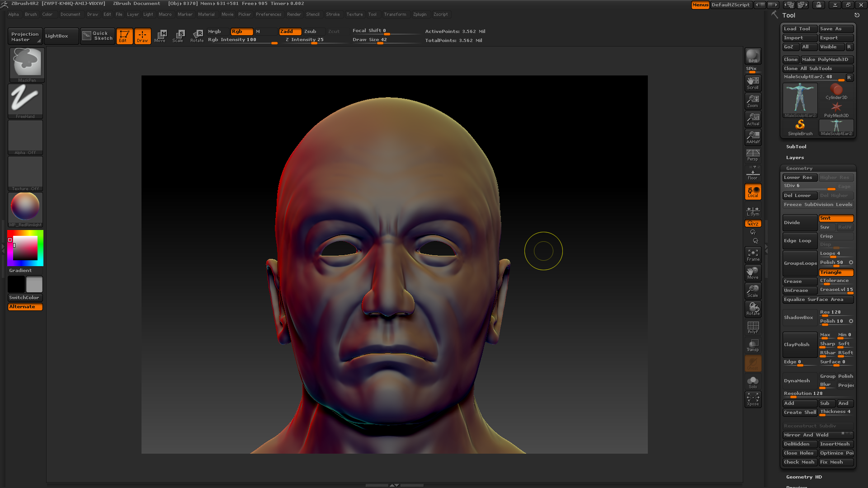Open the Zplugin menu
This screenshot has width=868, height=488.
coord(420,14)
